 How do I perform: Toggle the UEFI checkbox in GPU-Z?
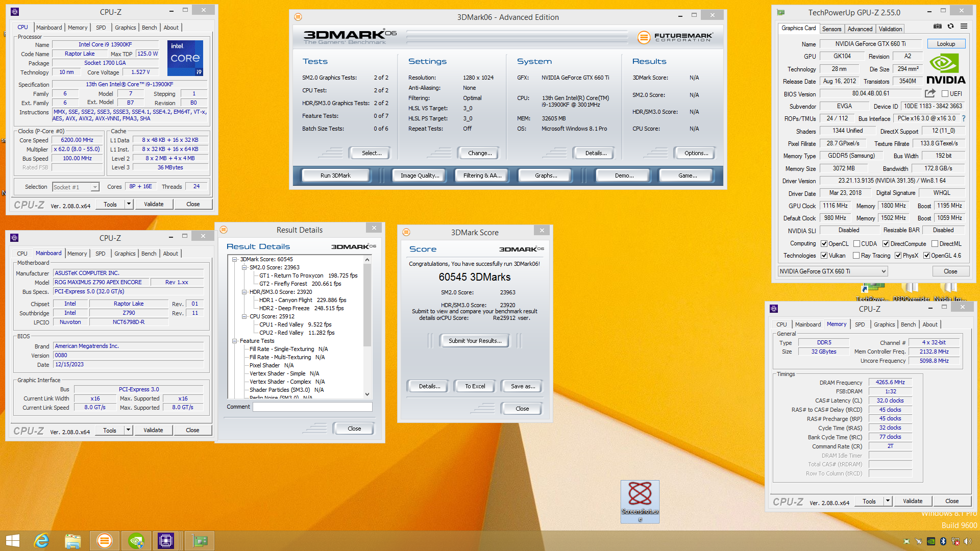click(945, 94)
